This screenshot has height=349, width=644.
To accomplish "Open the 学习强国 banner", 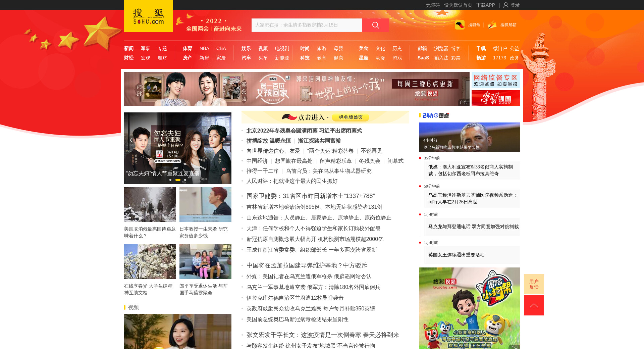I will (x=496, y=98).
